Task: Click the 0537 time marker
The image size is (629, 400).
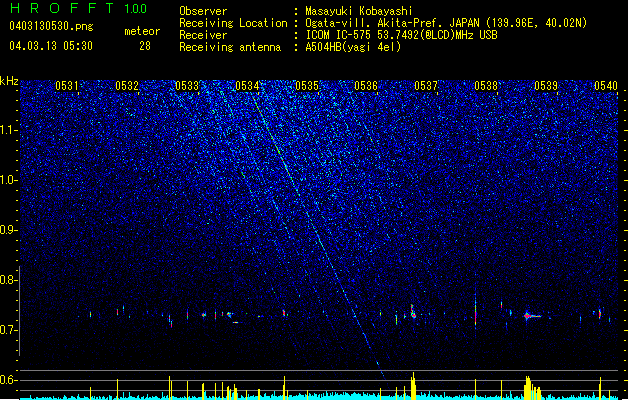Action: [x=426, y=86]
